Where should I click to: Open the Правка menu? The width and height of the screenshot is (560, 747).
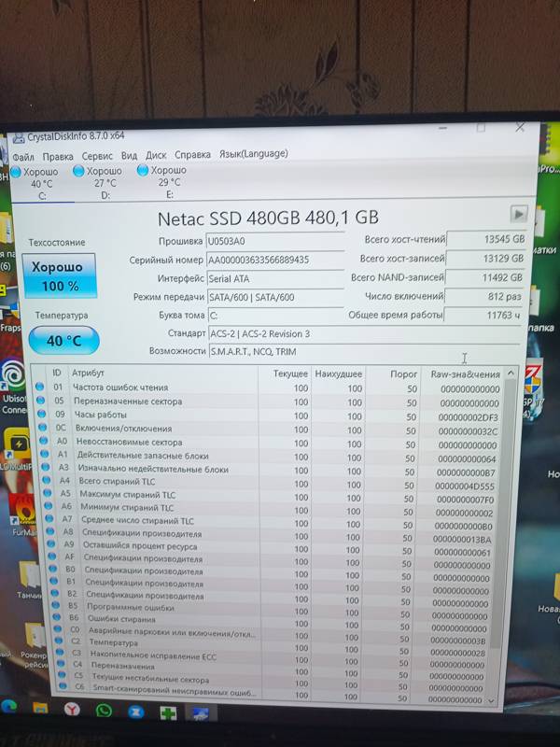point(58,156)
